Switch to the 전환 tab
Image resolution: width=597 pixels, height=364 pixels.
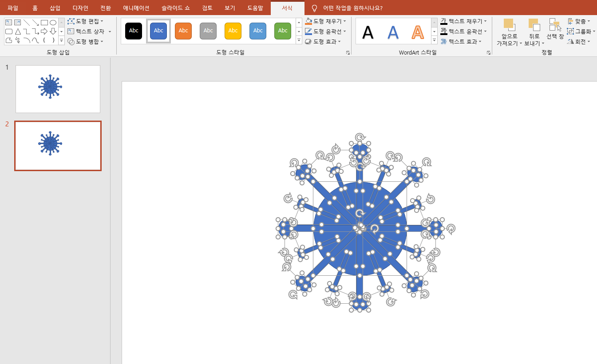pos(106,8)
